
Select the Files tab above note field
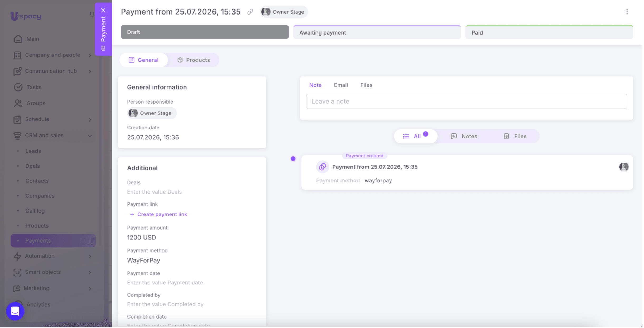click(x=366, y=85)
